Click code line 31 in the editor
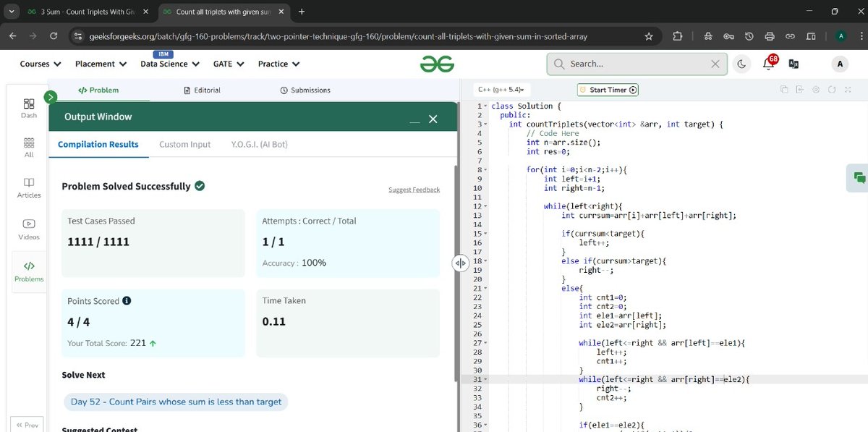 664,379
